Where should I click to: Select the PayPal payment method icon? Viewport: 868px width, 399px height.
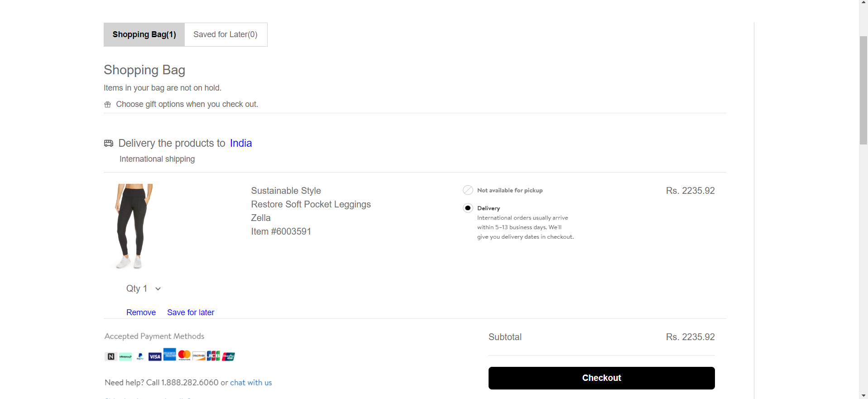click(x=140, y=356)
